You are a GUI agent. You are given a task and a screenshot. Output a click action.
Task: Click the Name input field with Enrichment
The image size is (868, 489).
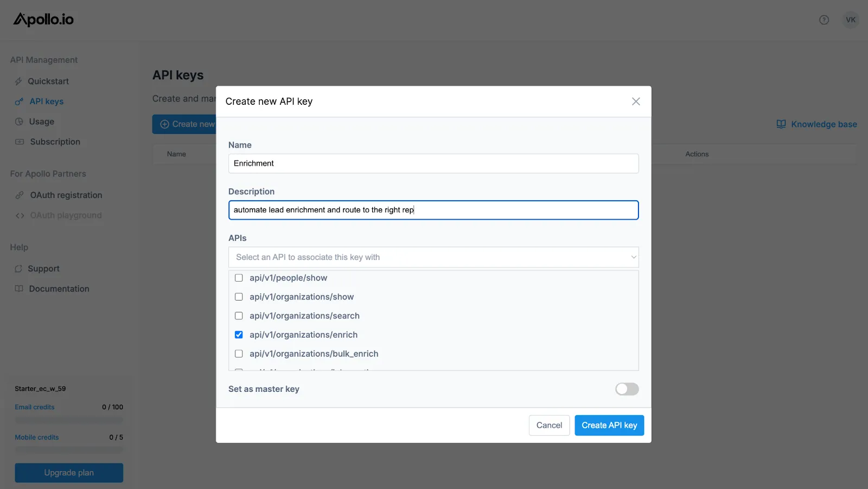click(433, 163)
